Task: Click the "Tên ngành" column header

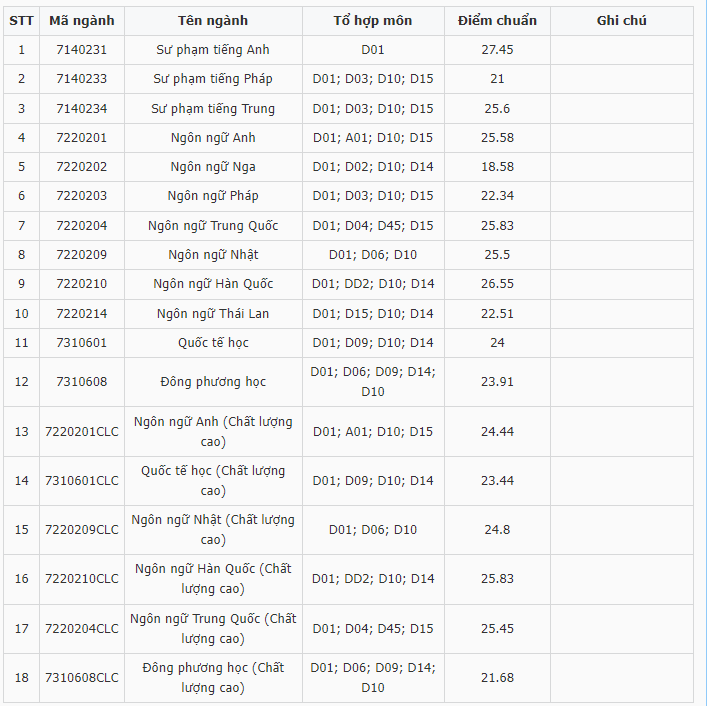Action: tap(213, 21)
